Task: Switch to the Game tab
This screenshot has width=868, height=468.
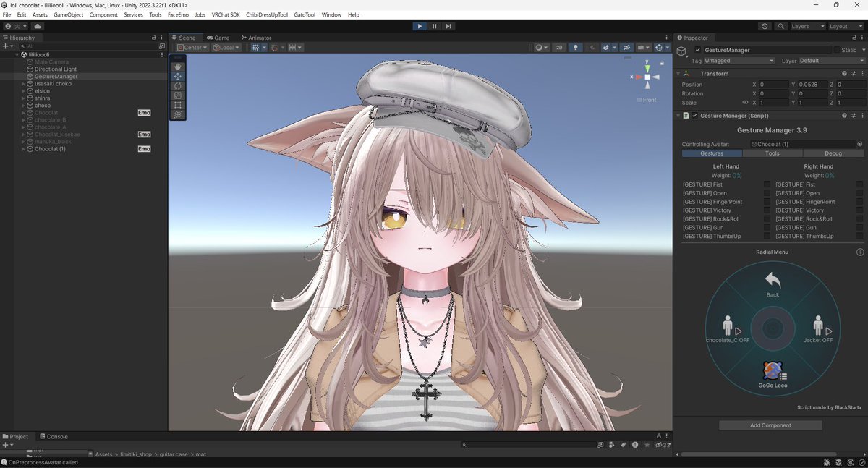Action: [x=218, y=38]
